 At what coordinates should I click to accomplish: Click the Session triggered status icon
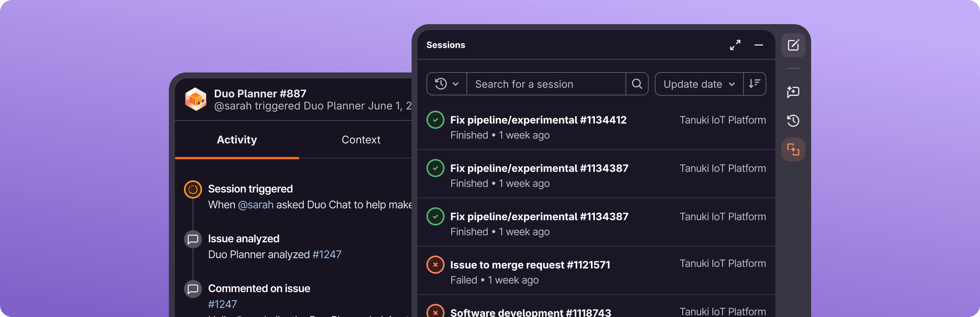193,189
